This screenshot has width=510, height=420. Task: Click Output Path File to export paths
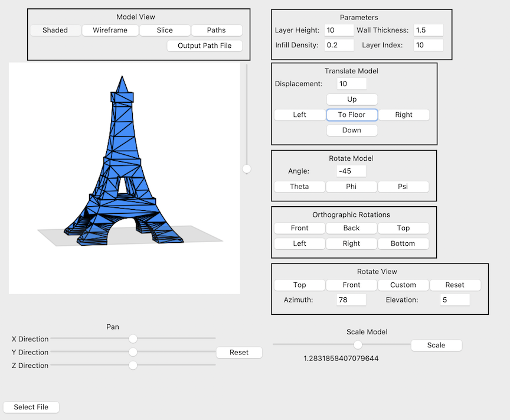point(204,45)
